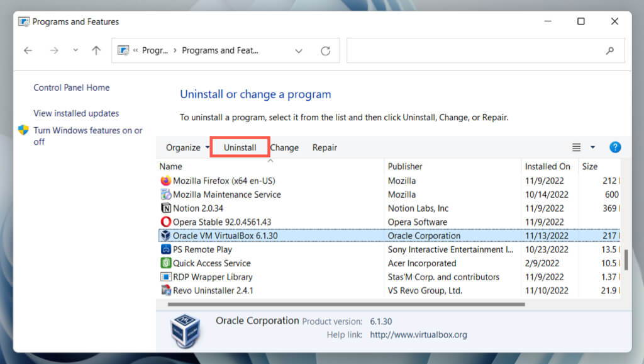644x364 pixels.
Task: Click the Revo Uninstaller icon
Action: [x=165, y=290]
